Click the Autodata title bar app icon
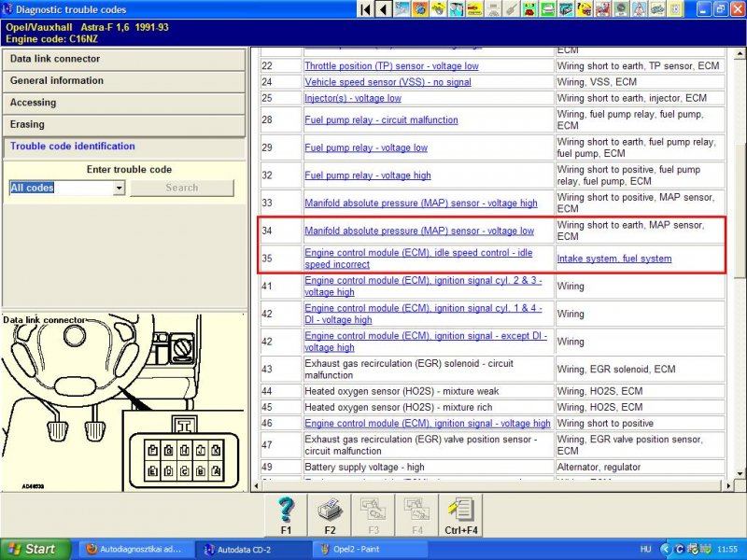 [x=7, y=9]
